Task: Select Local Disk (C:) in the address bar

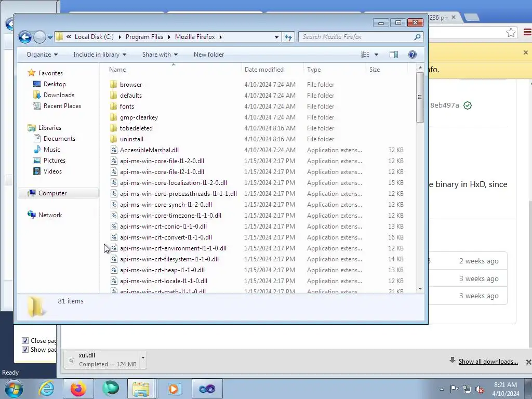Action: pos(94,37)
